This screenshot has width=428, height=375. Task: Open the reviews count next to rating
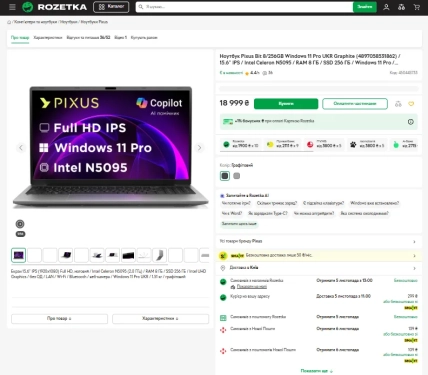tap(268, 73)
